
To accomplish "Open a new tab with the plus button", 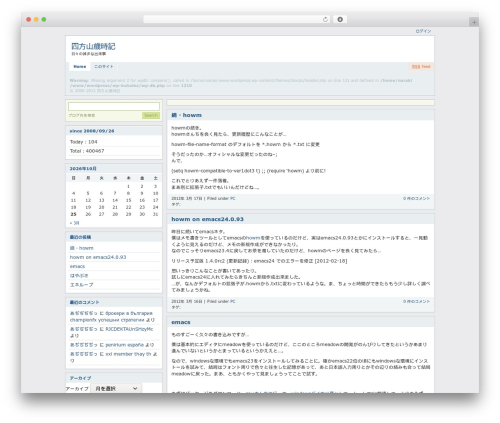I will tap(474, 22).
